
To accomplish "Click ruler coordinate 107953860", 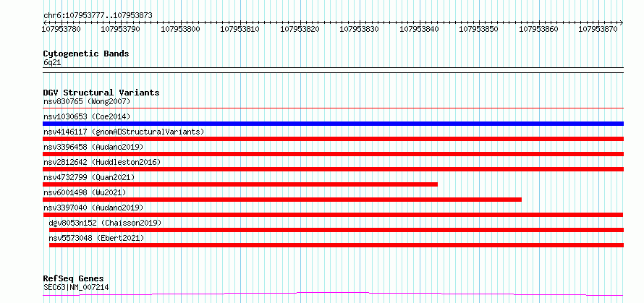I will 538,29.
